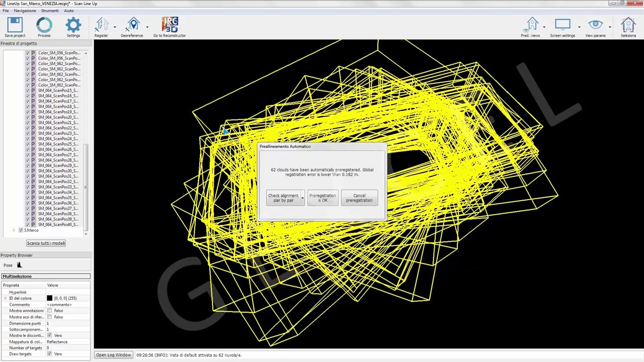Select the SM_064_ScanPos27 tree row
The height and width of the screenshot is (362, 644).
click(x=58, y=155)
